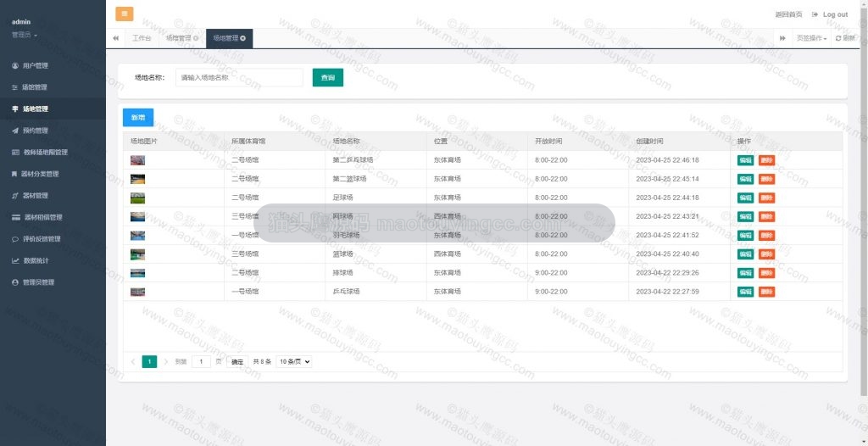Screen dimensions: 868x446
Task: Open 评价反馈管理 comment menu item
Action: tap(53, 239)
